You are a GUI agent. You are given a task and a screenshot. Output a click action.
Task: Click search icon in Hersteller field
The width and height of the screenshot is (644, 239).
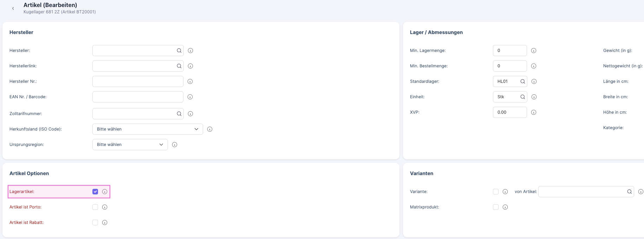[179, 51]
